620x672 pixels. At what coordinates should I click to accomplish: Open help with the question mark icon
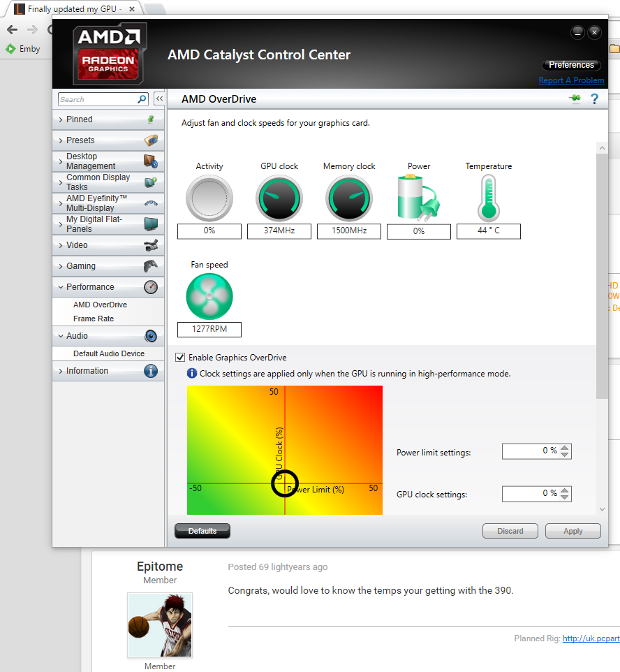click(594, 99)
